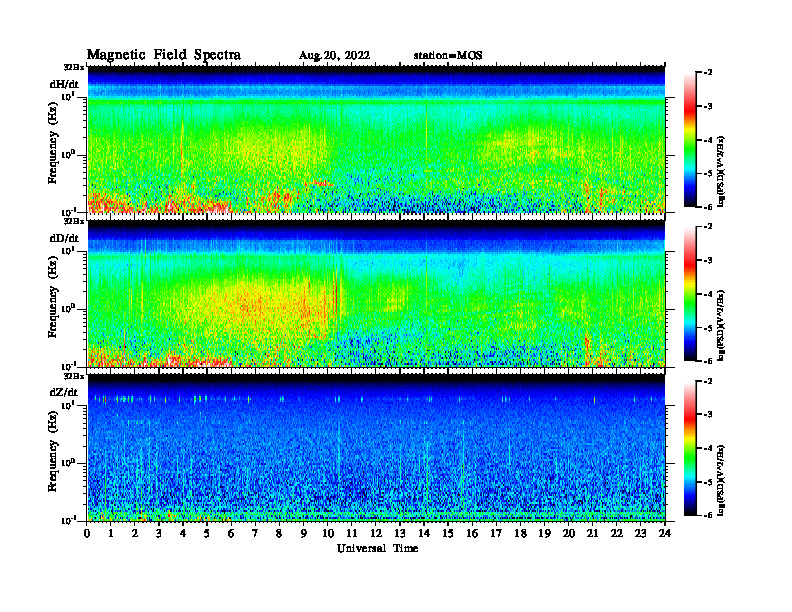Click the 32Hz label atop the dH/dt panel
This screenshot has width=792, height=612.
tap(74, 67)
